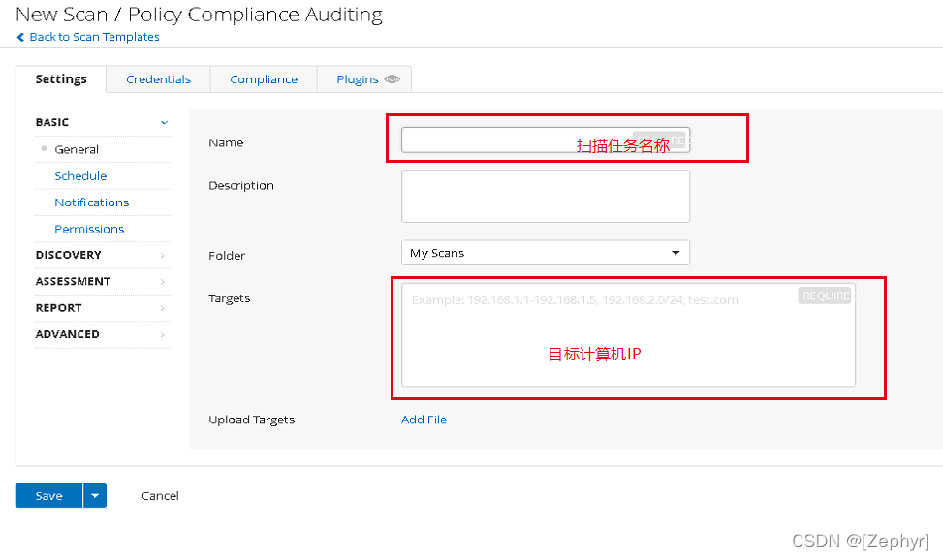Screen dimensions: 943x560
Task: Open the Folder dropdown My Scans
Action: 546,253
